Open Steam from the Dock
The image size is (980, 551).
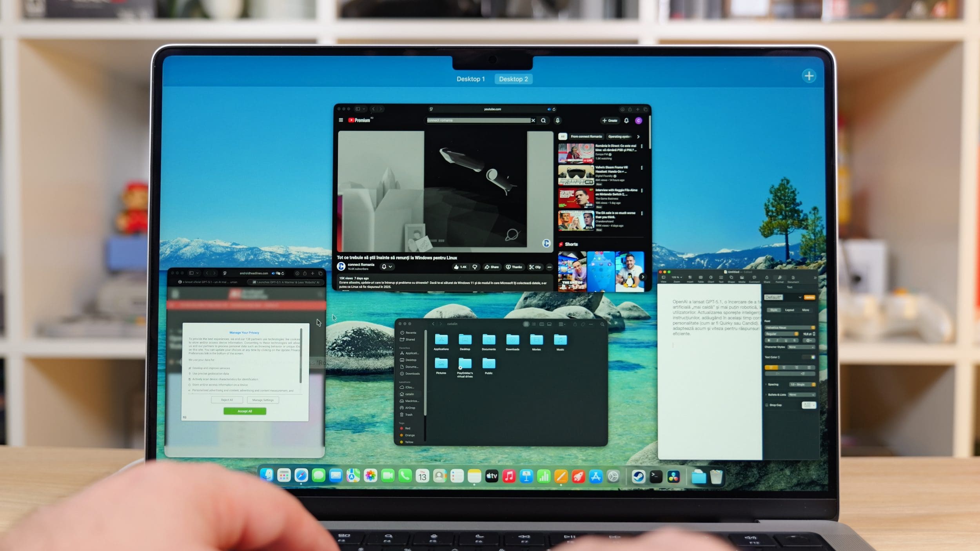click(x=638, y=477)
